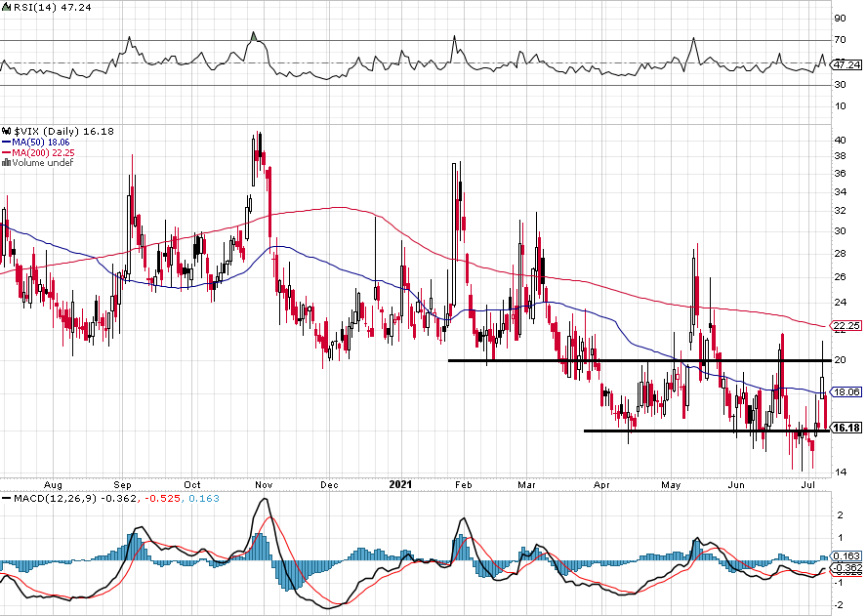Click the 30 price axis label
The image size is (867, 616).
pyautogui.click(x=840, y=230)
